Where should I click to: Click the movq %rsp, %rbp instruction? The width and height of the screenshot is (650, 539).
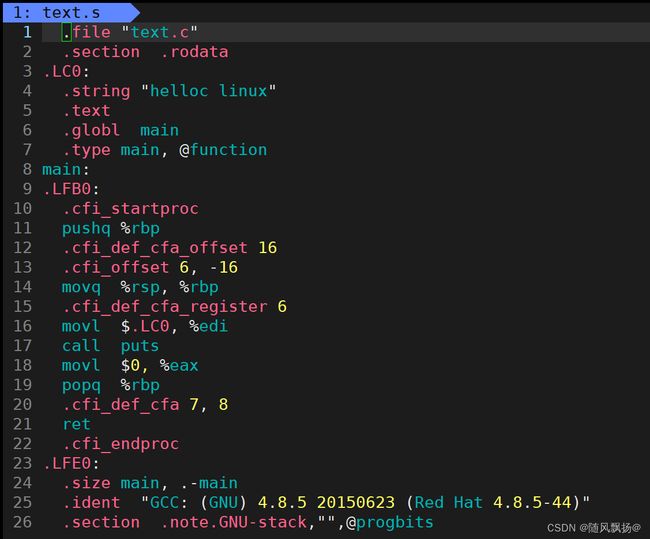[x=140, y=287]
